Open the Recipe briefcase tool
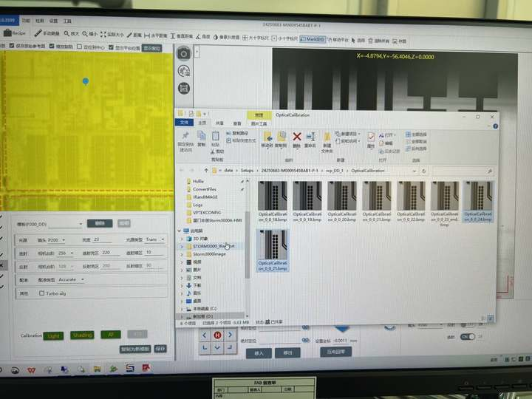 (x=15, y=33)
